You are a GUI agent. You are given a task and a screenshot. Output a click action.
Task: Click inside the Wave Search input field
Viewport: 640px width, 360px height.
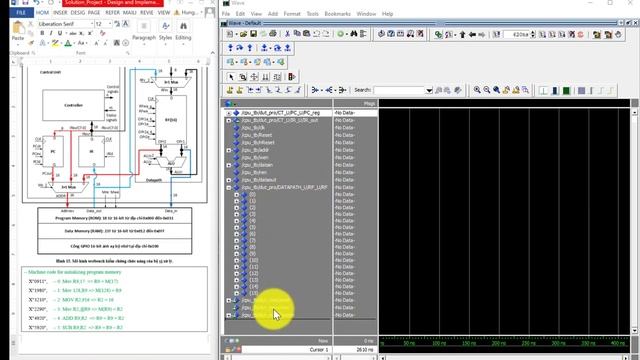(399, 90)
